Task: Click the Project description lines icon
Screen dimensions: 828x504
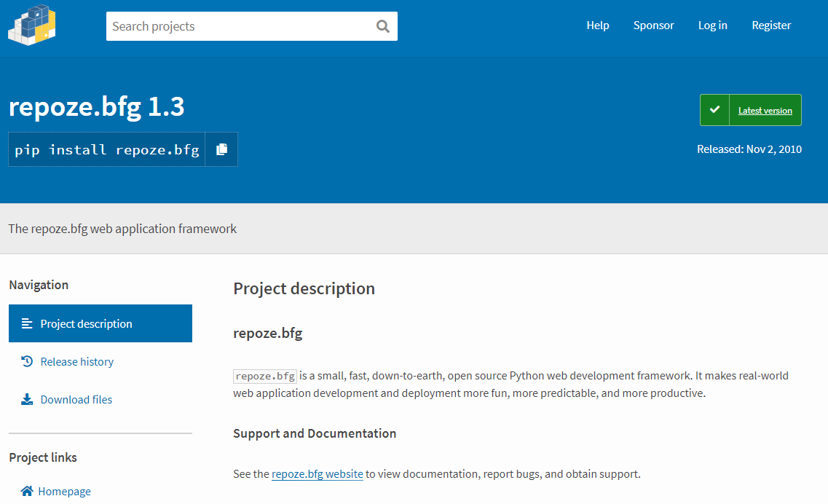Action: tap(27, 323)
